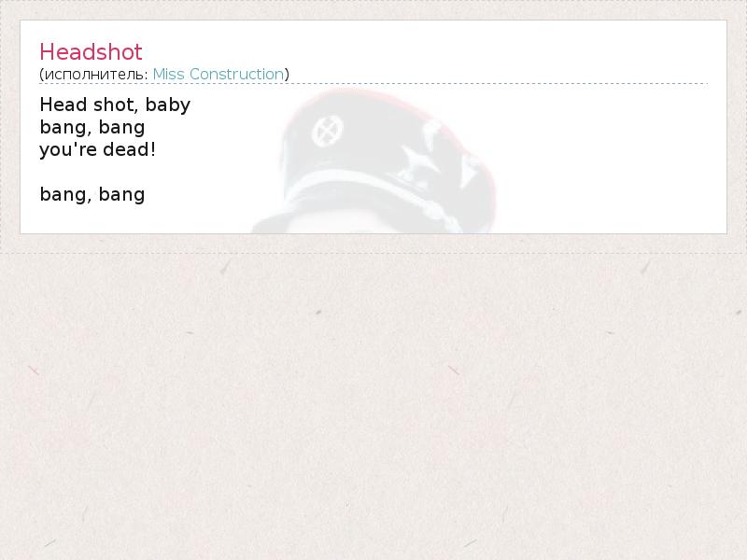Screen dimensions: 747x560
Task: Open the Miss Construction artist link
Action: coord(218,74)
